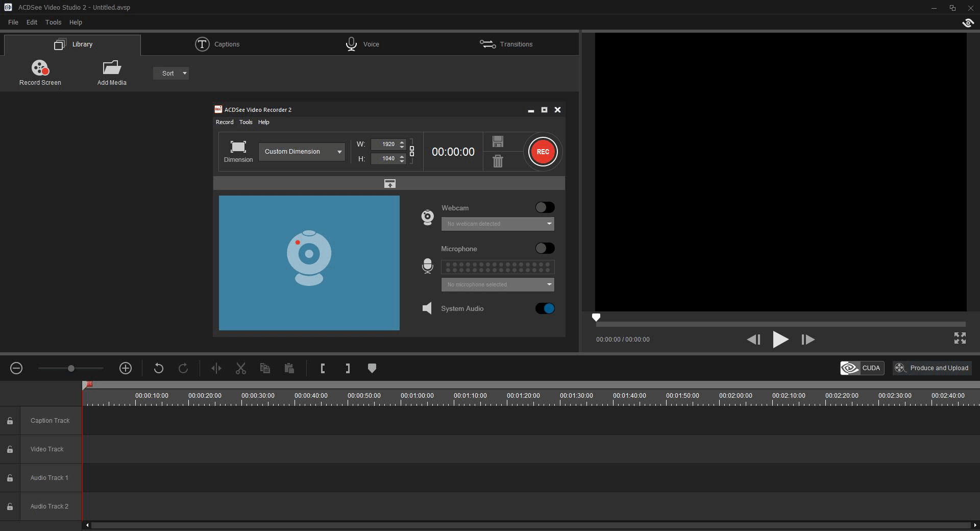Set the selection start bracket marker
The image size is (980, 531).
[323, 368]
